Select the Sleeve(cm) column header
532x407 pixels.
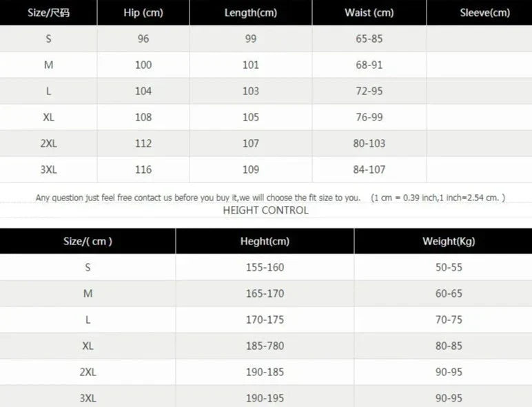(484, 12)
